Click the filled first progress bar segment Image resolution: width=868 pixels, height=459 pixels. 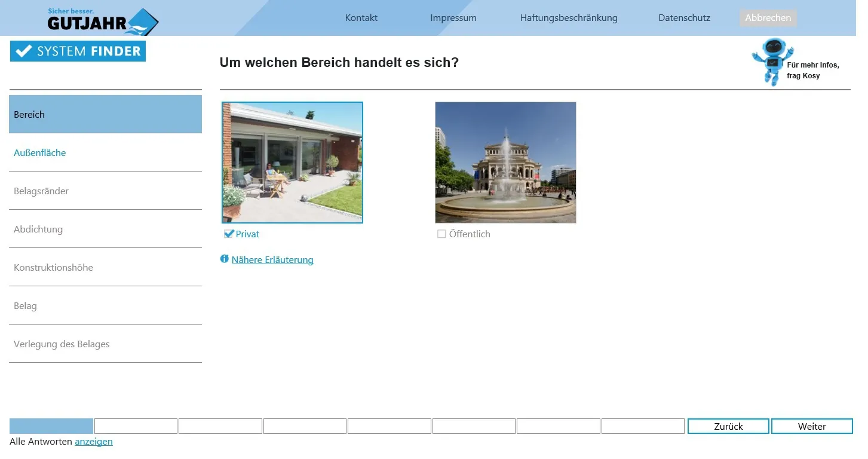click(51, 426)
